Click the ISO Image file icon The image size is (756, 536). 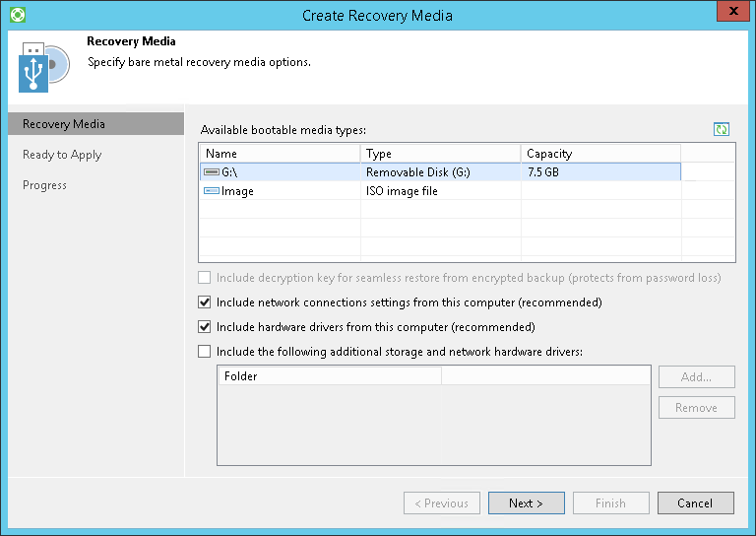[212, 191]
